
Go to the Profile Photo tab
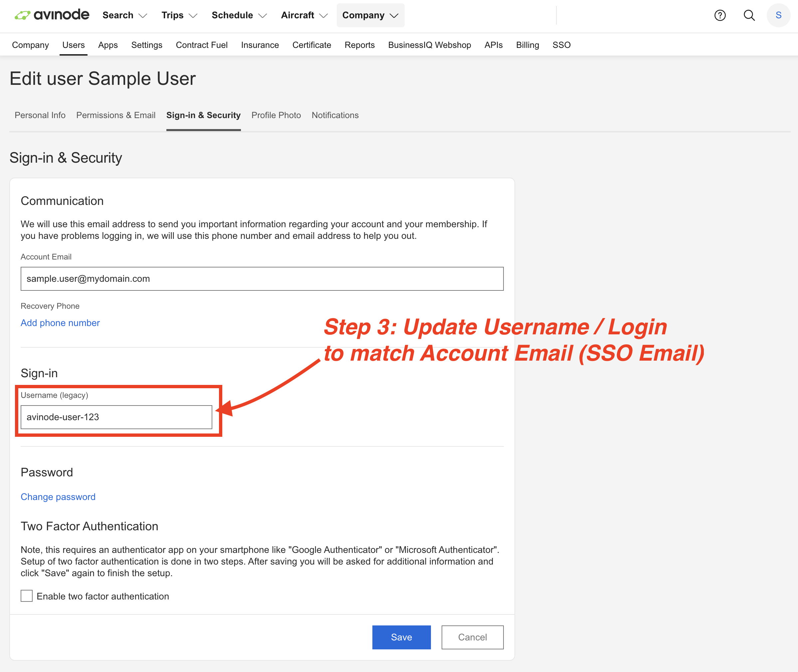point(276,115)
